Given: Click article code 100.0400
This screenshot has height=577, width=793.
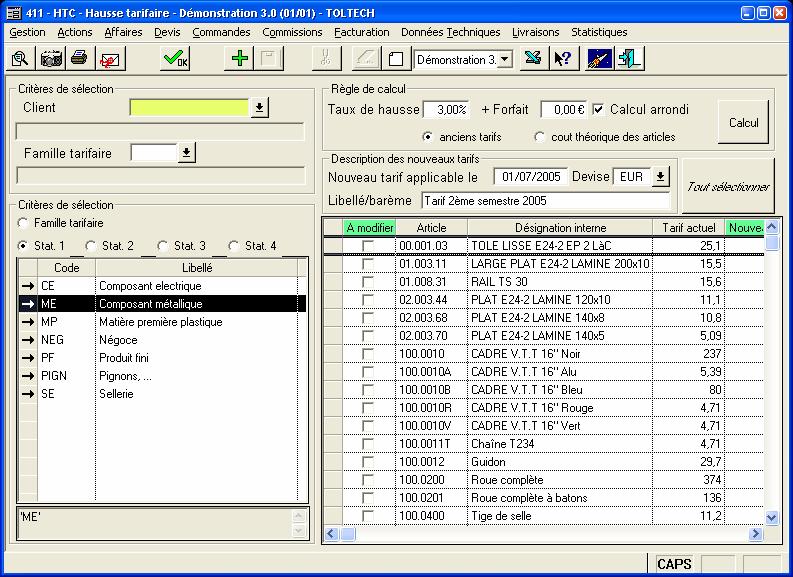Looking at the screenshot, I should pyautogui.click(x=431, y=516).
